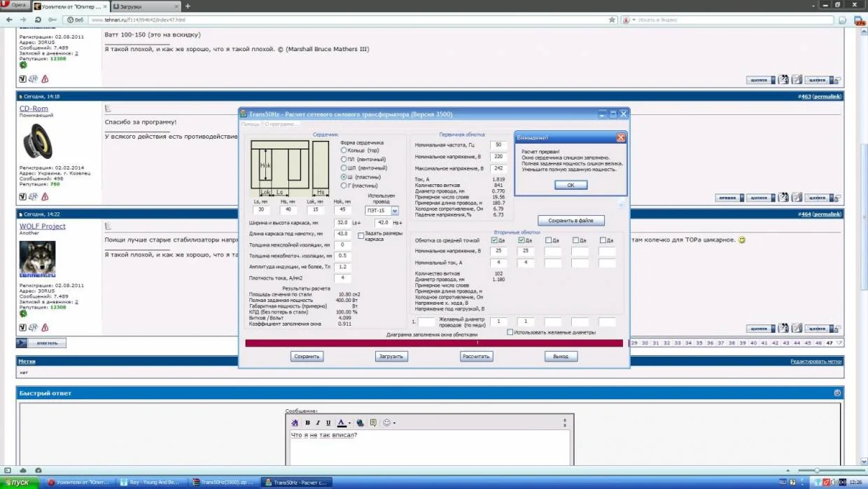This screenshot has height=489, width=868.
Task: Select core shape ПЛ (ленточный)
Action: click(x=344, y=159)
